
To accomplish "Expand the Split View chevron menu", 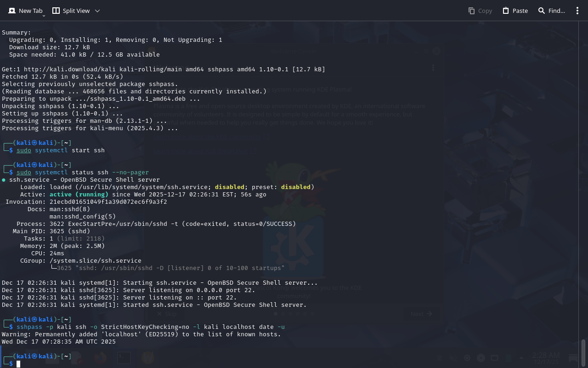I will point(97,11).
